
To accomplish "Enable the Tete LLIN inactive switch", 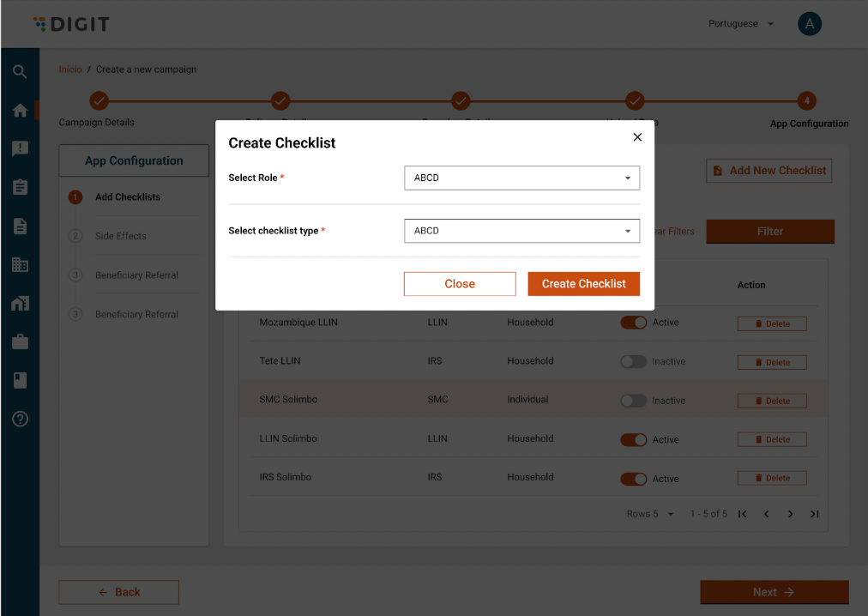I will [633, 362].
